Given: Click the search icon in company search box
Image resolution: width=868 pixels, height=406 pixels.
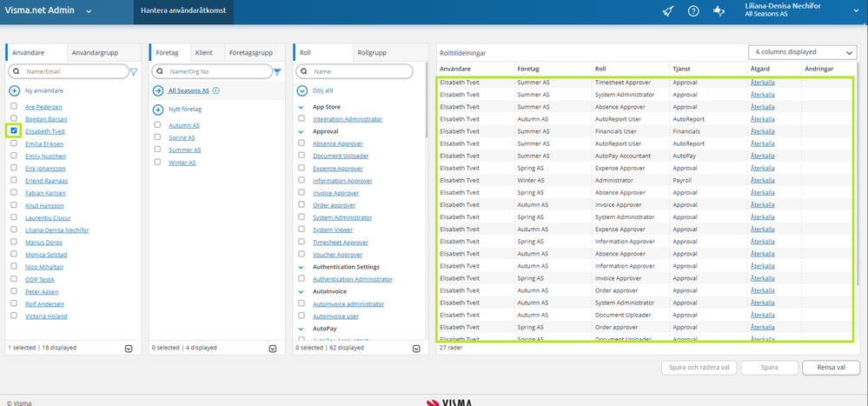Looking at the screenshot, I should point(160,71).
